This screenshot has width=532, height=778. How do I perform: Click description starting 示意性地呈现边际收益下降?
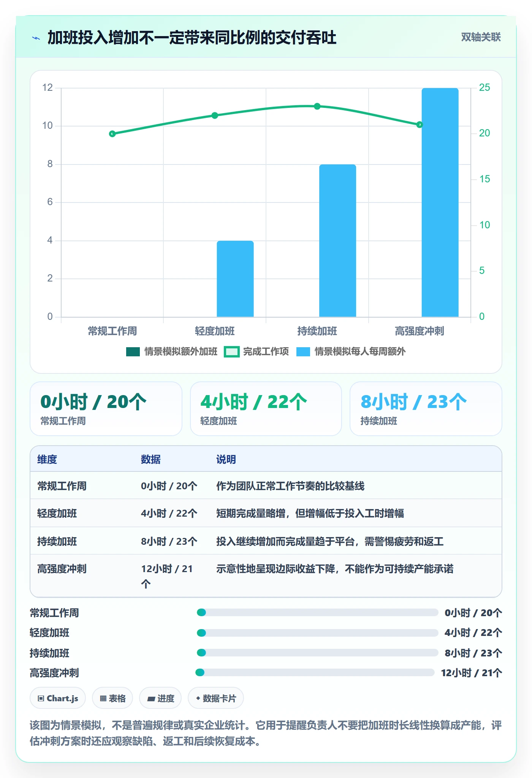tap(335, 569)
